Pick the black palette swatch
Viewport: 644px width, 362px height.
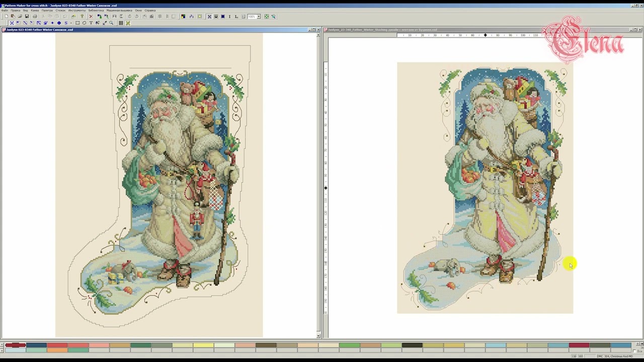pyautogui.click(x=412, y=345)
